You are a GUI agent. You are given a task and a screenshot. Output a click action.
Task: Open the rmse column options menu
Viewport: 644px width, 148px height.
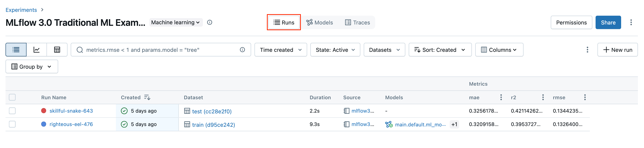[585, 97]
